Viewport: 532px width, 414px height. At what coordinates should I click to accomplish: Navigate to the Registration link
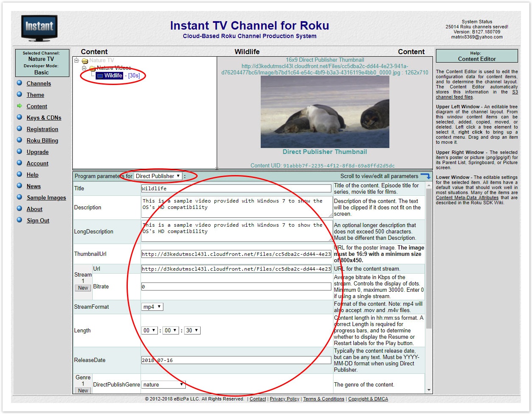click(42, 129)
